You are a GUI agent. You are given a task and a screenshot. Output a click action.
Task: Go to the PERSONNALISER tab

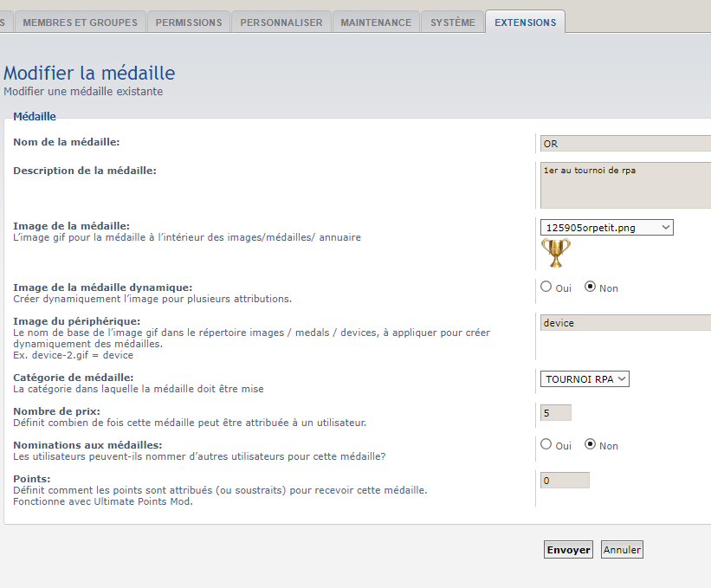tap(281, 23)
